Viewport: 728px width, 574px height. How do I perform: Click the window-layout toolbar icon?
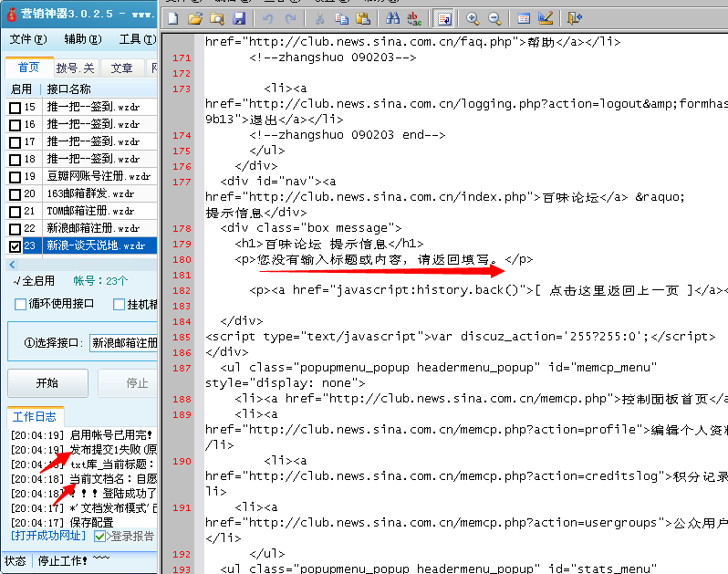[524, 18]
